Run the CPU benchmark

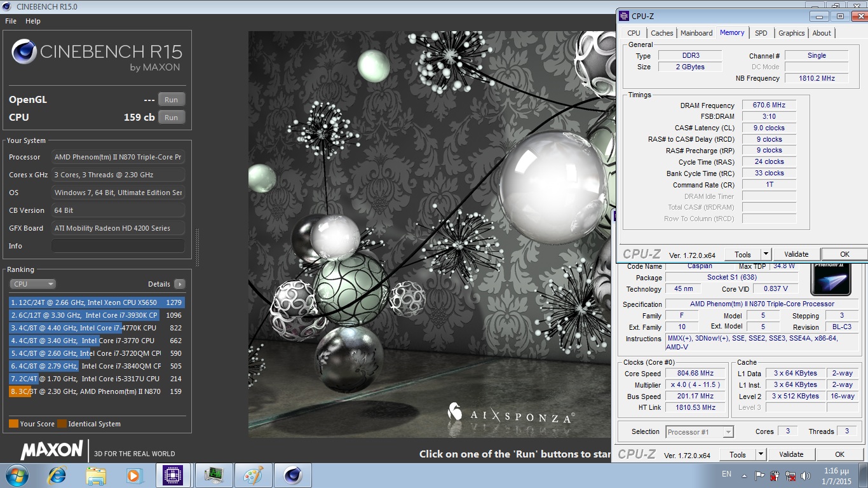click(172, 118)
